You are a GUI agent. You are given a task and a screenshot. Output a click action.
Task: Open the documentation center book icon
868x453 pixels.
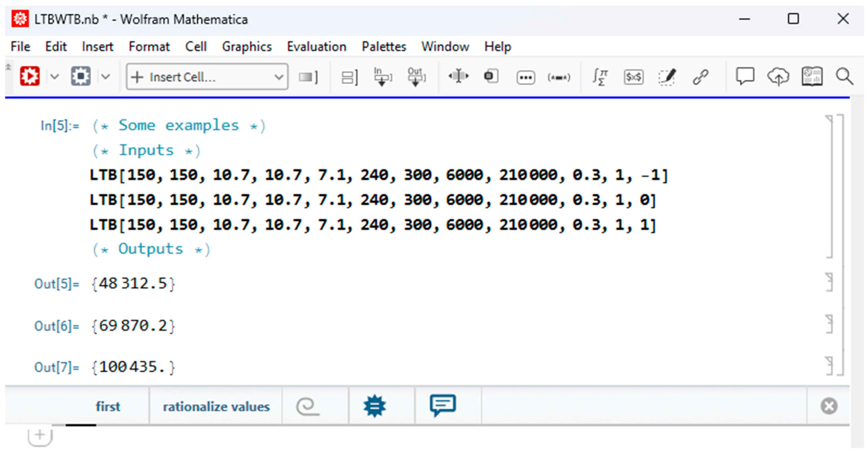tap(812, 77)
